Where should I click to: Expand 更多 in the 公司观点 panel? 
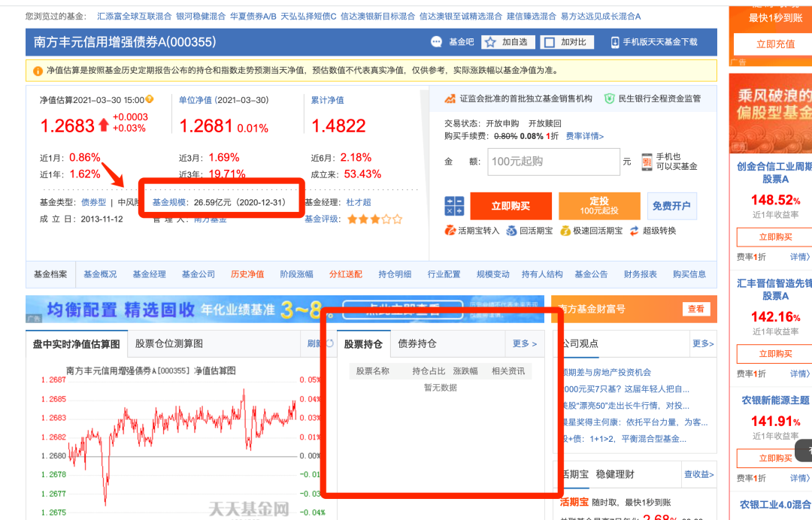(703, 343)
